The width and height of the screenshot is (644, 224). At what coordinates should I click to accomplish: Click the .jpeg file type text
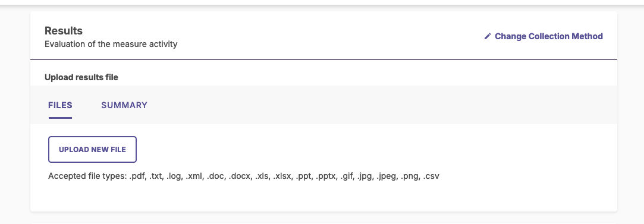387,176
